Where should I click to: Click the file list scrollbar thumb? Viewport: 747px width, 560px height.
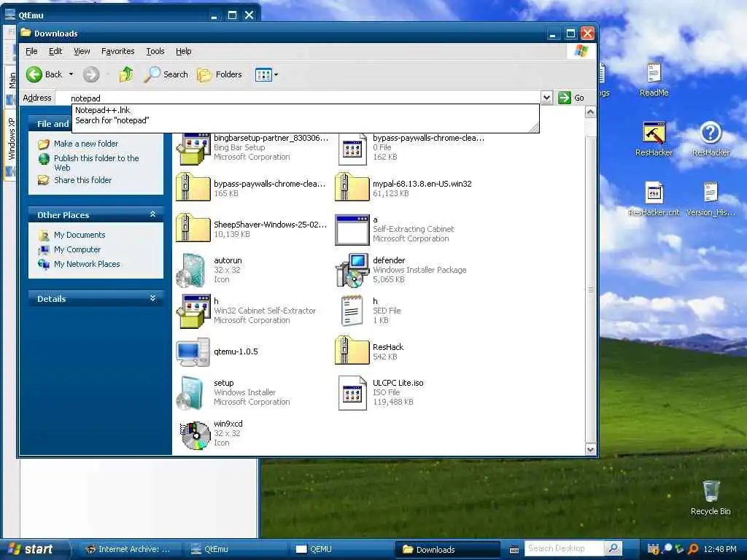tap(590, 289)
